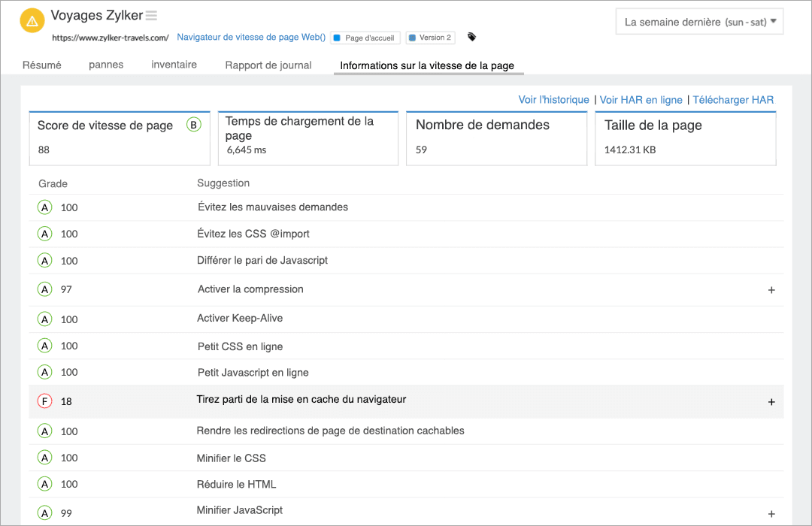Screen dimensions: 812x526
Task: Click the black tag icon
Action: (471, 37)
